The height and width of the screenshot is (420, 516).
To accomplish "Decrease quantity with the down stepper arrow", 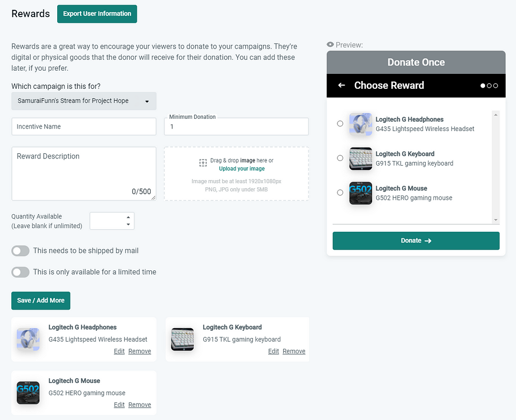I will (x=128, y=224).
